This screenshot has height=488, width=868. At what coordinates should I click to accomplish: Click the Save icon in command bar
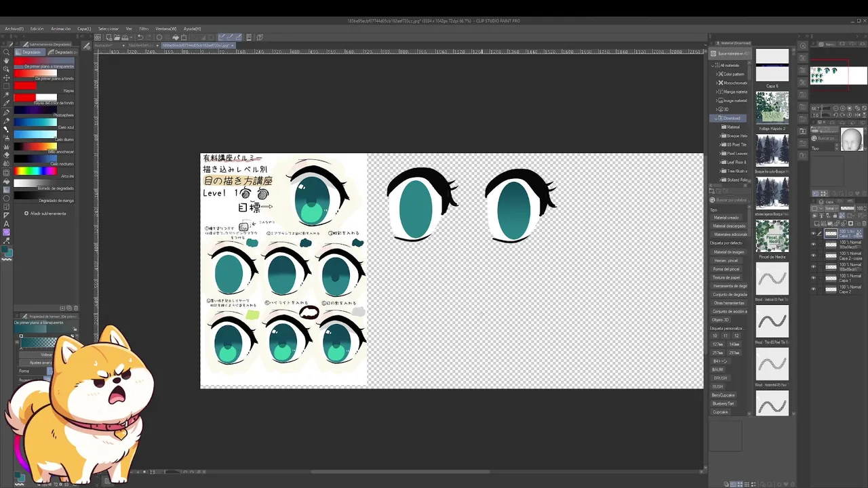[x=125, y=37]
